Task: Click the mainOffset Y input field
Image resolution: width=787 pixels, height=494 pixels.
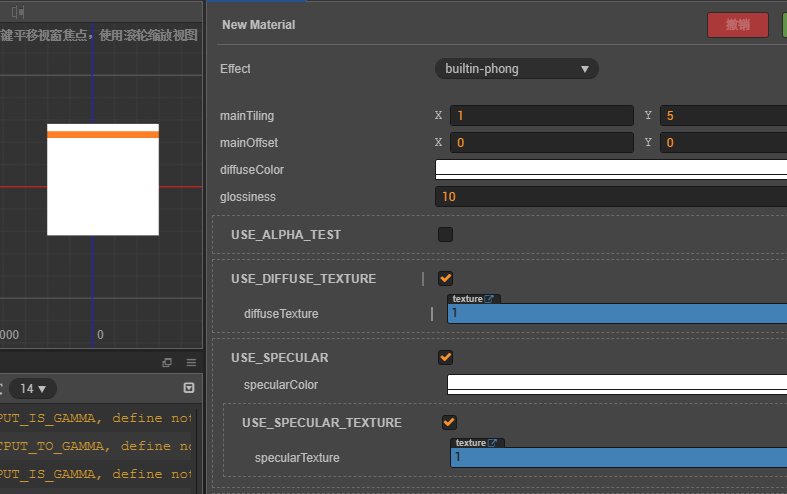Action: click(723, 143)
